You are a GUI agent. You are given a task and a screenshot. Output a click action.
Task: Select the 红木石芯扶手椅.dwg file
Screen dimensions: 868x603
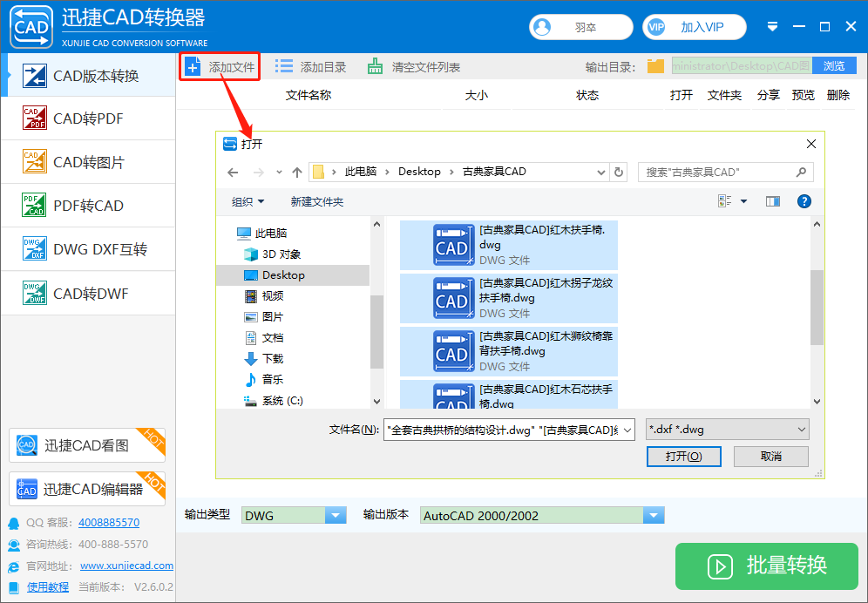pyautogui.click(x=509, y=394)
